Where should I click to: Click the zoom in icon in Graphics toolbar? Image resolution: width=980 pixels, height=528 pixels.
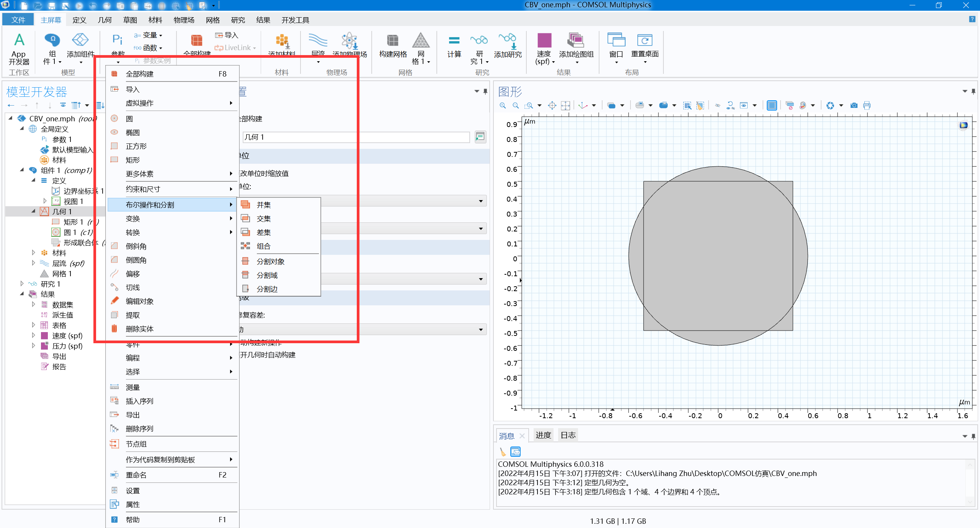click(503, 106)
